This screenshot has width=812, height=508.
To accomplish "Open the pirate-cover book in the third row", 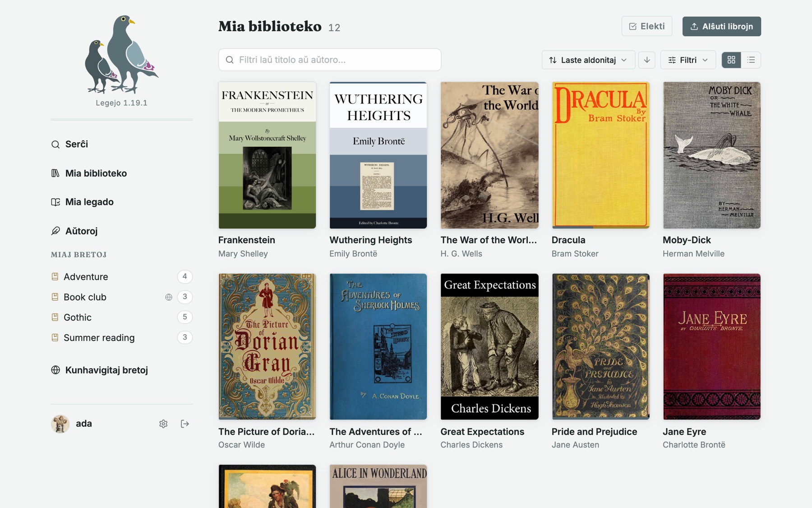I will point(267,486).
